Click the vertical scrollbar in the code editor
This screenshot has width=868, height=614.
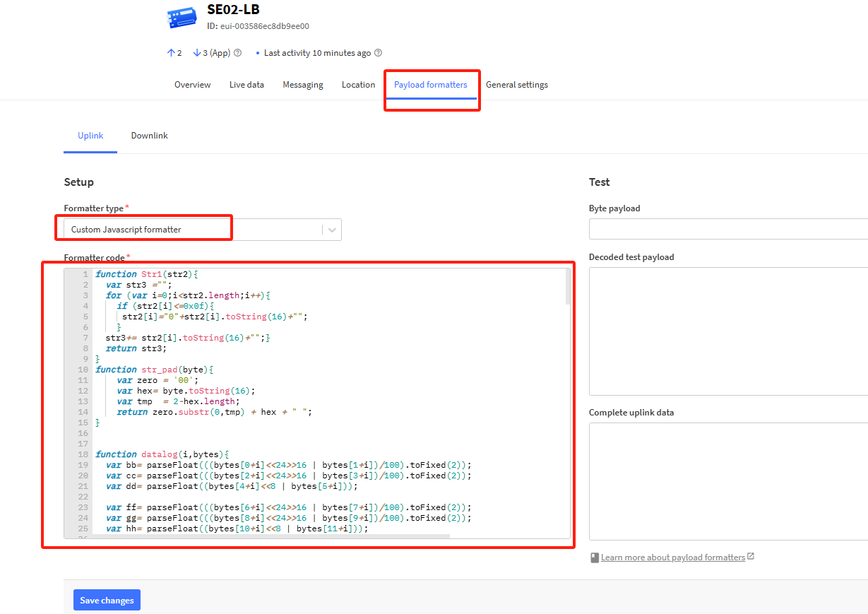pos(567,286)
